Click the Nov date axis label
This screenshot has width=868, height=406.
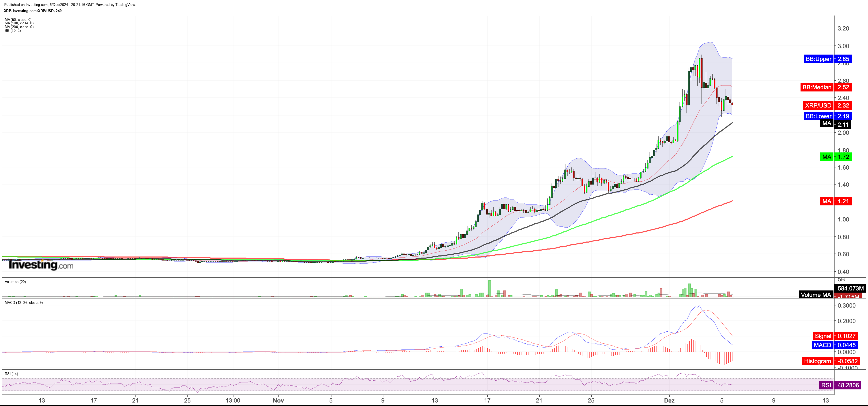tap(278, 400)
